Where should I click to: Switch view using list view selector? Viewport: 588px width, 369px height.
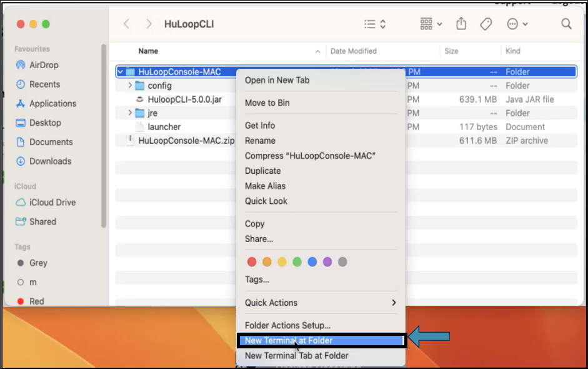pos(375,24)
